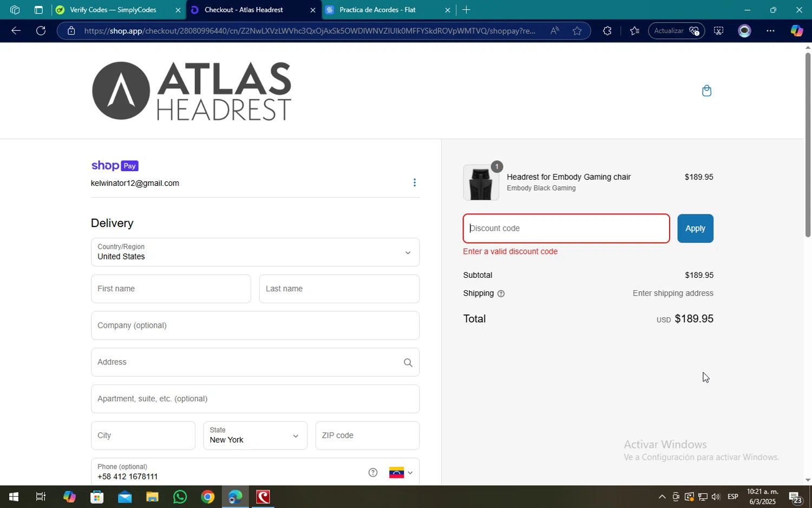The height and width of the screenshot is (508, 812).
Task: Go back using the browser back arrow
Action: click(x=16, y=31)
